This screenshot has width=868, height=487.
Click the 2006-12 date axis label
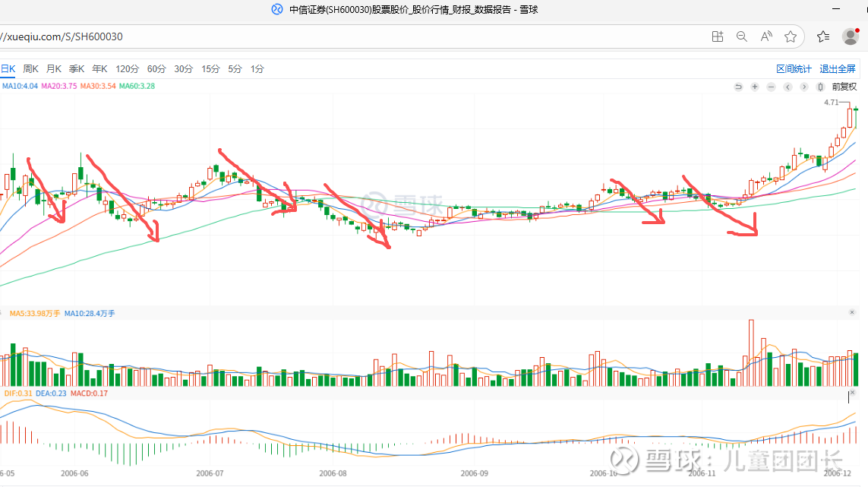pyautogui.click(x=837, y=473)
